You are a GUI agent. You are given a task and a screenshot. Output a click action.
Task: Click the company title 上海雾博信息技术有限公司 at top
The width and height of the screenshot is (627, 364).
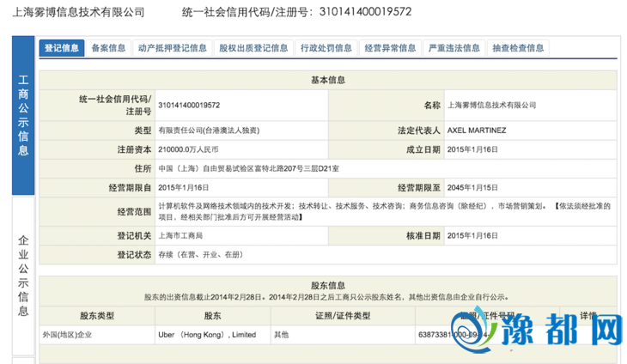click(x=73, y=12)
